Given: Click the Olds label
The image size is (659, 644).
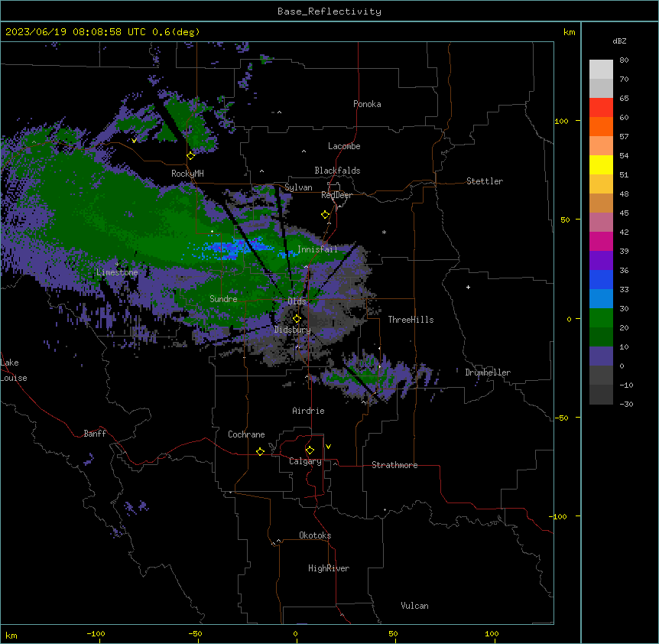Looking at the screenshot, I should click(x=297, y=301).
